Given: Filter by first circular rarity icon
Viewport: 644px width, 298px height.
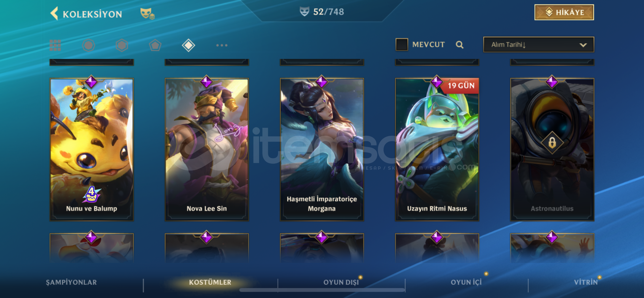Looking at the screenshot, I should 88,45.
